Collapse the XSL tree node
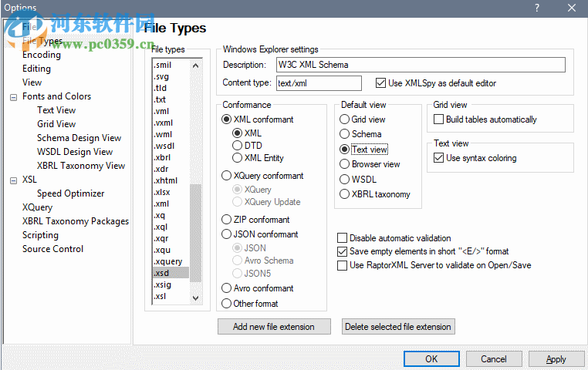 point(14,180)
